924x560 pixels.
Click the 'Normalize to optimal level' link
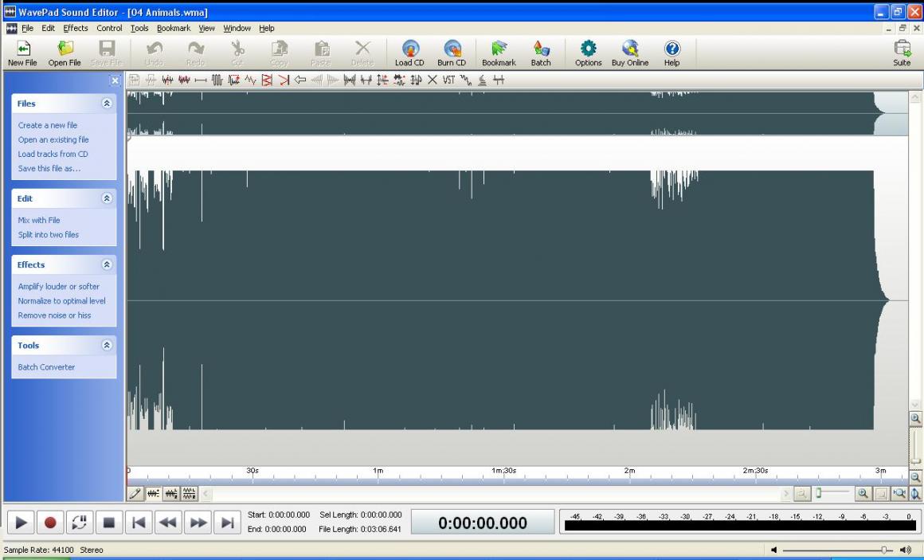pyautogui.click(x=61, y=301)
